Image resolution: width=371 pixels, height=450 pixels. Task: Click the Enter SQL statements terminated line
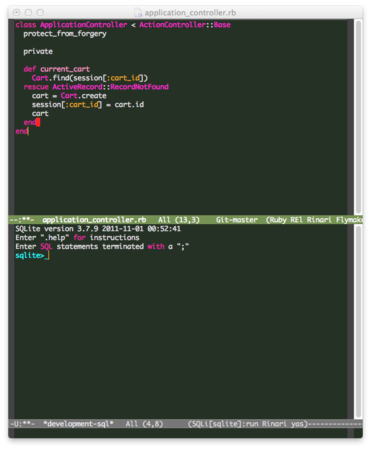point(102,247)
